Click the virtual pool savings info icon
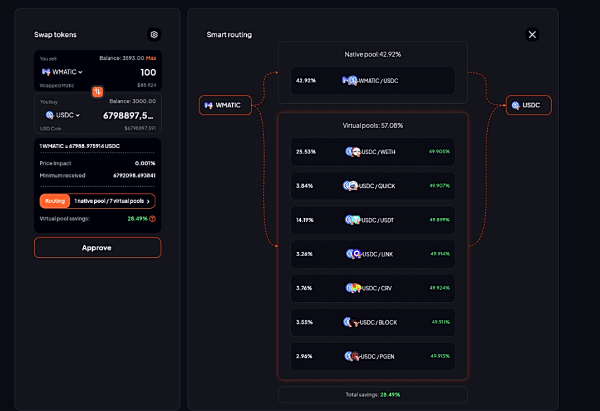The width and height of the screenshot is (600, 411). click(152, 219)
